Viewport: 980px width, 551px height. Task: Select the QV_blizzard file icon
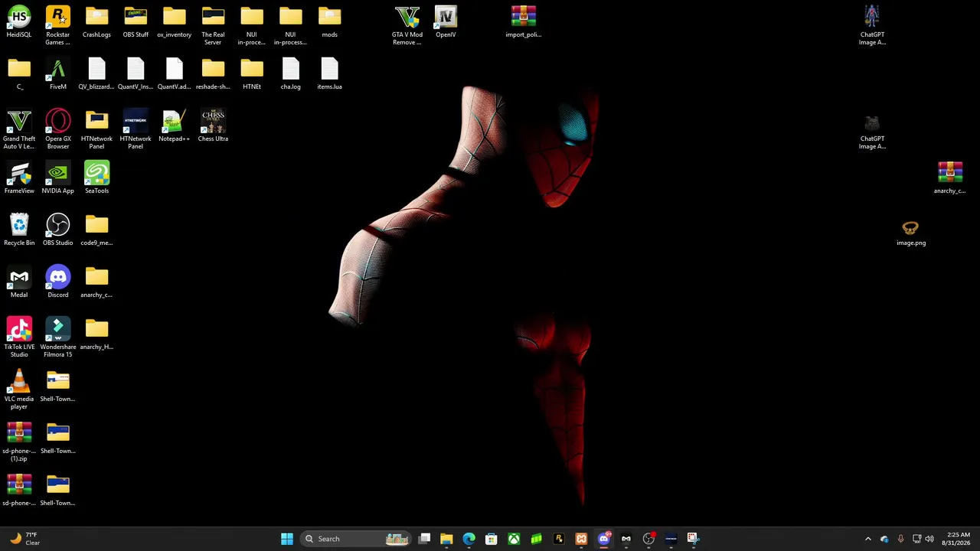[x=96, y=74]
